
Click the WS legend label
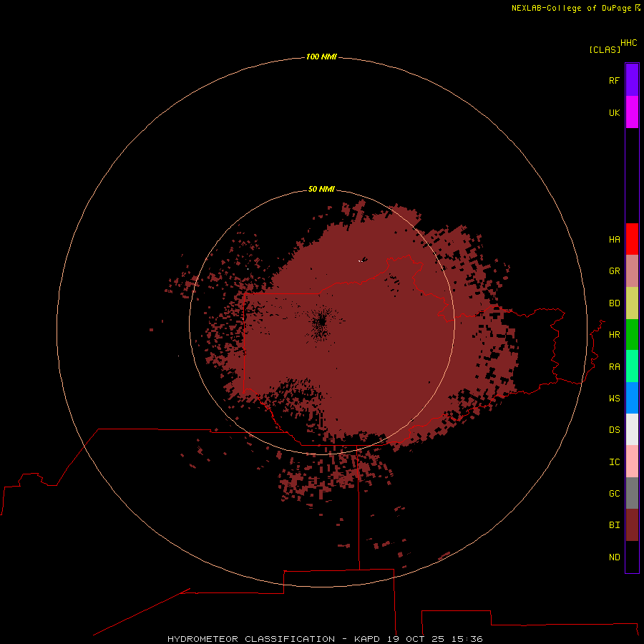click(614, 398)
